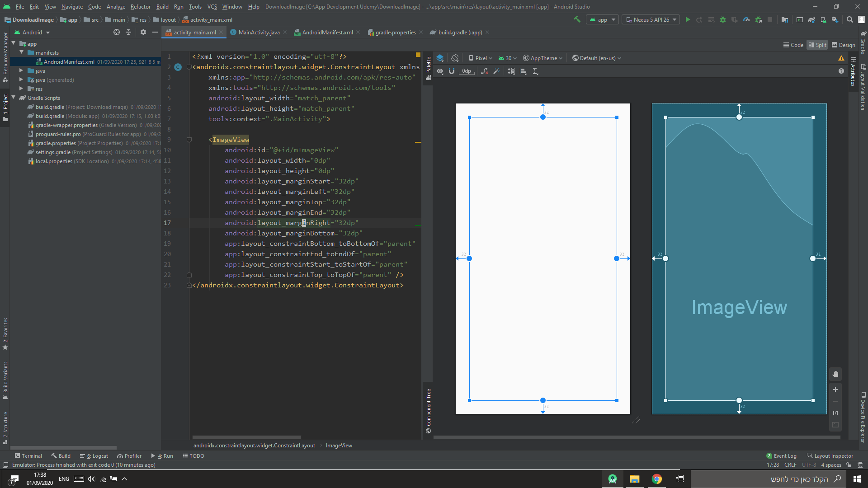Click the Search Everywhere magnifier icon
Image resolution: width=868 pixels, height=488 pixels.
[x=850, y=19]
